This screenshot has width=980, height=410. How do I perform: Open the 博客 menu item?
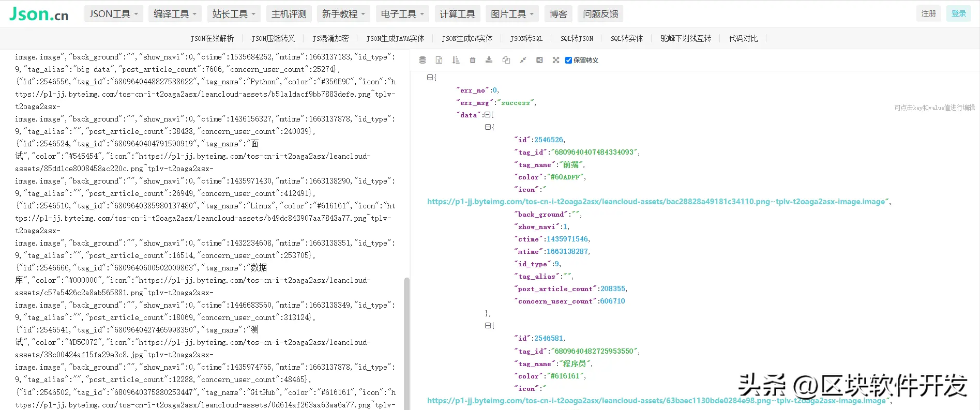point(558,14)
